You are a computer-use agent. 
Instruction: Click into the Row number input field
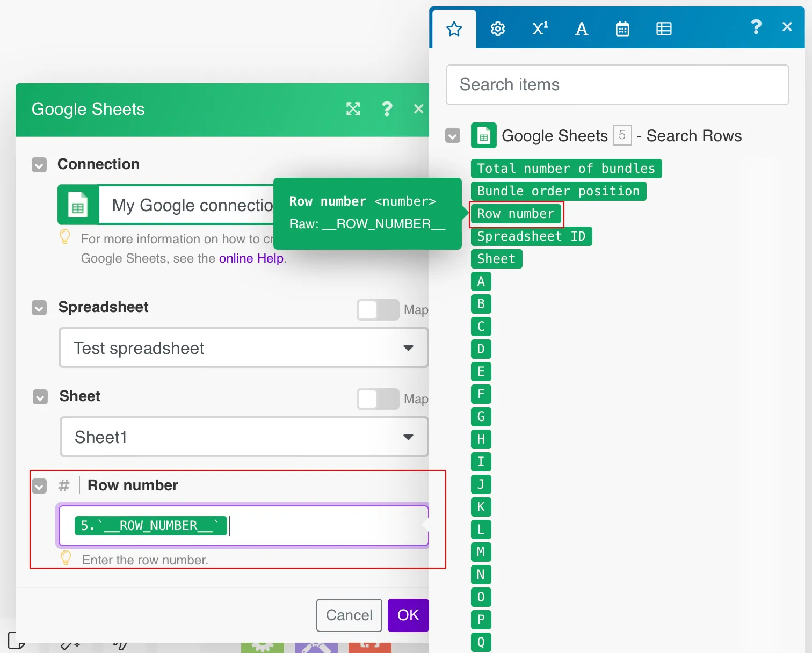tap(243, 525)
